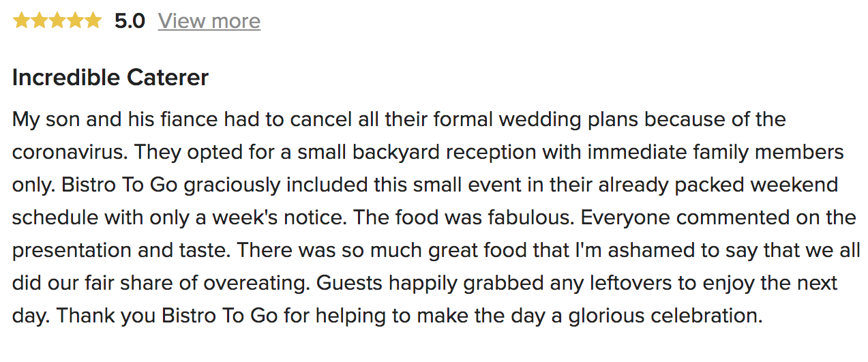This screenshot has height=362, width=868.
Task: Click the third gold star
Action: (x=57, y=21)
